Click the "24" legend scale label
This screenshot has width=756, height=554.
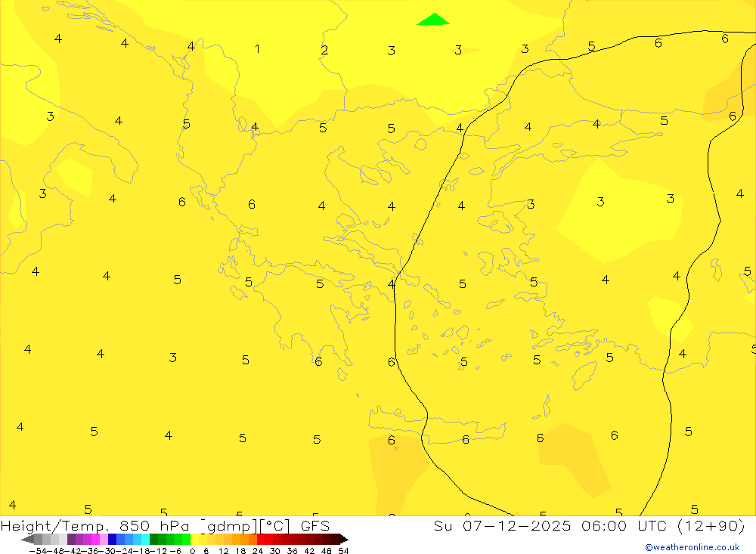point(258,551)
